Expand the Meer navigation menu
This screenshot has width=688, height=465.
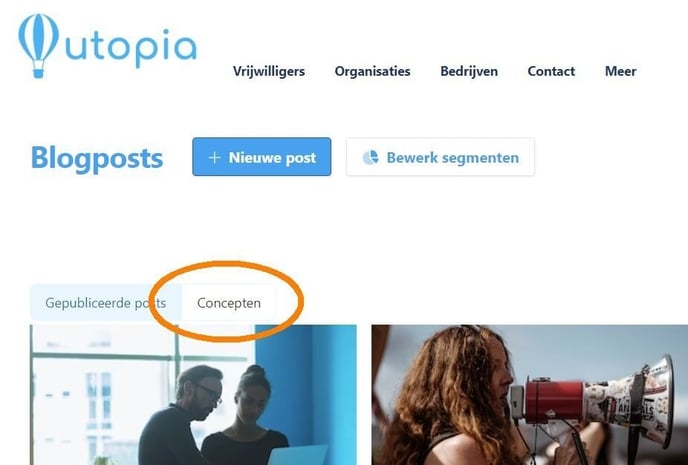[620, 72]
